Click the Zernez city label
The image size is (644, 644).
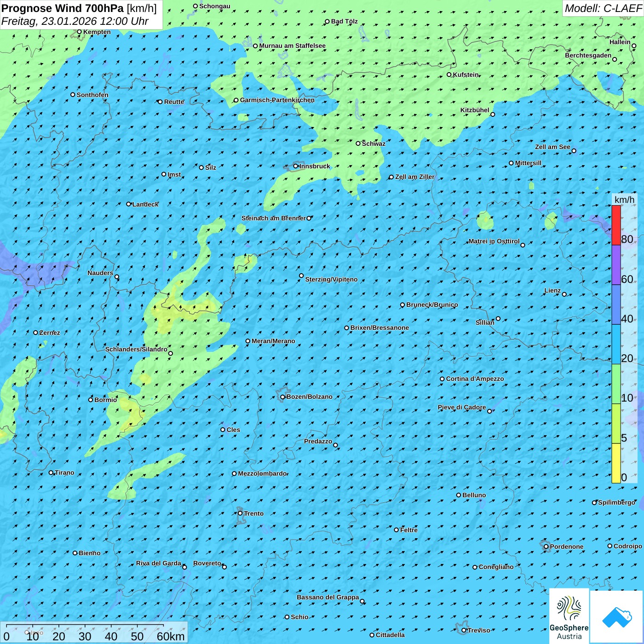pyautogui.click(x=49, y=333)
